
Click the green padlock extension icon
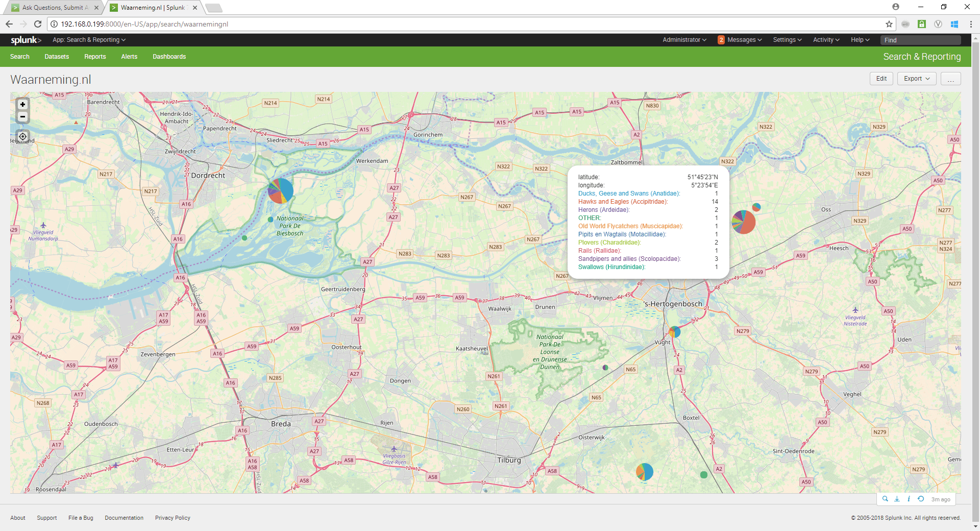922,24
